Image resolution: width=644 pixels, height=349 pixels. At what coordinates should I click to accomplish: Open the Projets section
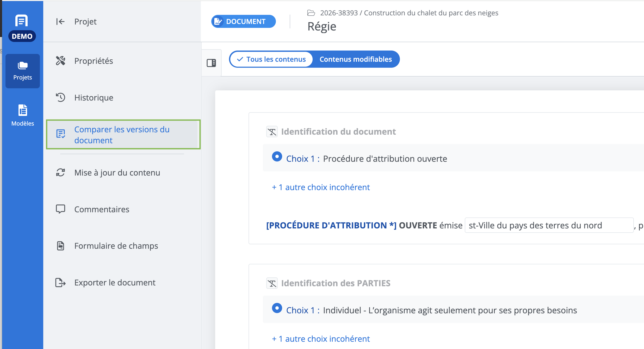[23, 71]
